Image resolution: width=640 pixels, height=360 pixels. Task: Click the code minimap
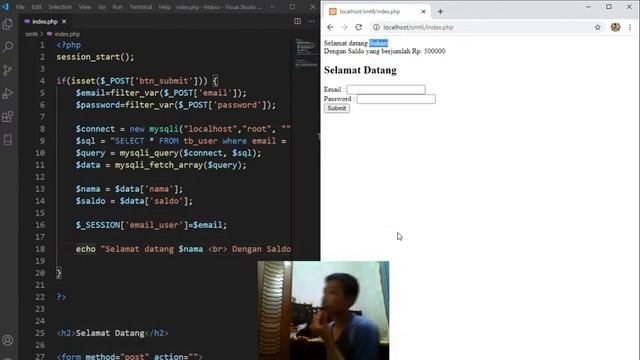point(306,53)
